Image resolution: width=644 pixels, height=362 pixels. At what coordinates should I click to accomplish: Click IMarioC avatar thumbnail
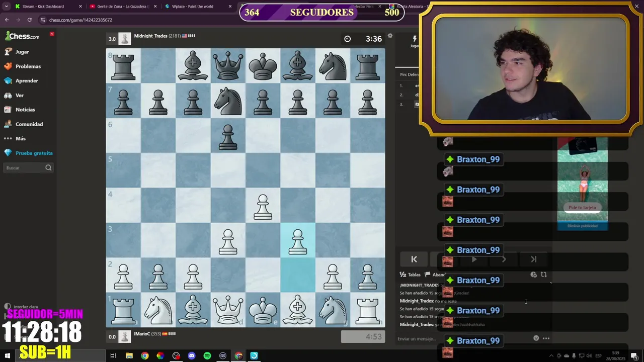click(125, 336)
